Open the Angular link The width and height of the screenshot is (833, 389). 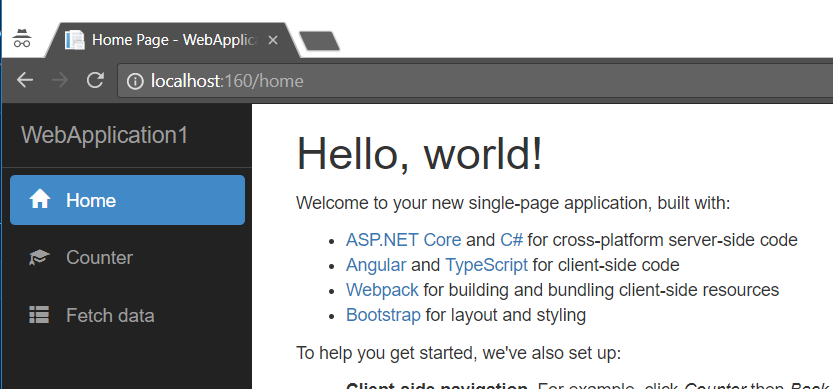pyautogui.click(x=376, y=265)
